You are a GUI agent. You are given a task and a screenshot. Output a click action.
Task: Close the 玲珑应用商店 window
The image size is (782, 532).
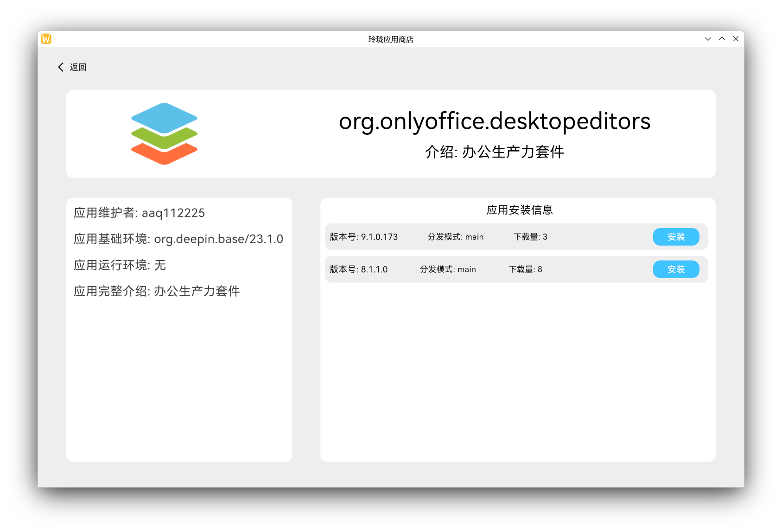point(736,39)
